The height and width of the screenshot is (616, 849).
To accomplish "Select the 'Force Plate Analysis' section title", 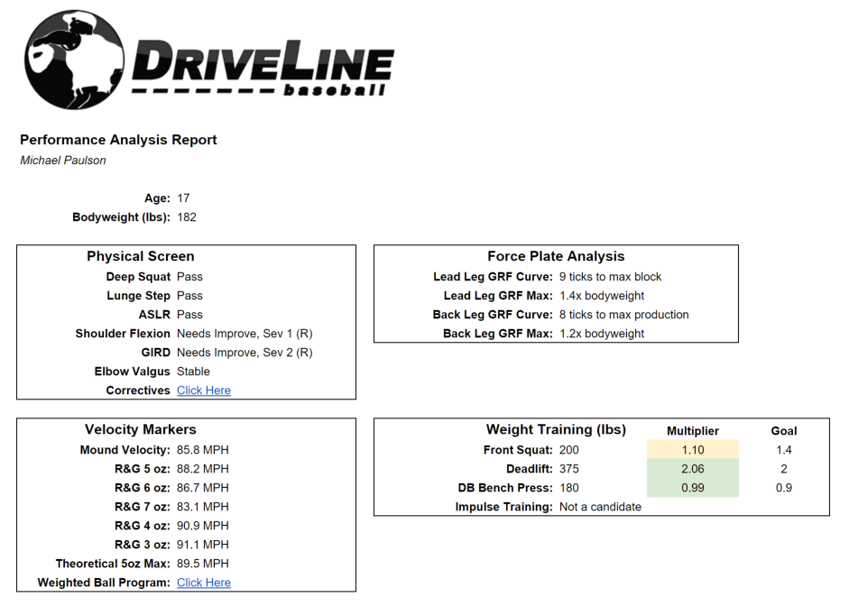I will click(x=556, y=256).
